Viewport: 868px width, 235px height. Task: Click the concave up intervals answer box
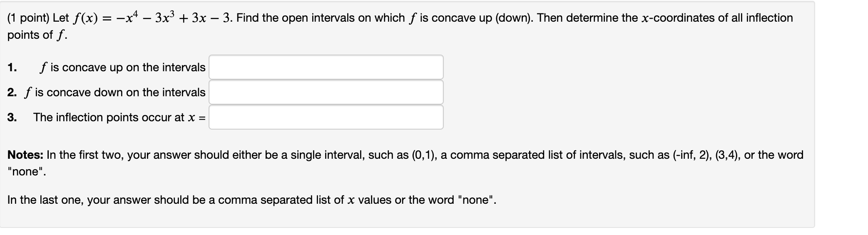click(326, 67)
